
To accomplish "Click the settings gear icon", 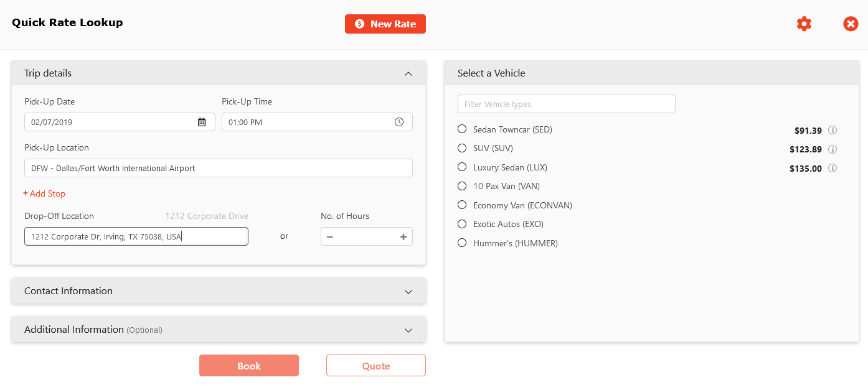I will (x=804, y=24).
